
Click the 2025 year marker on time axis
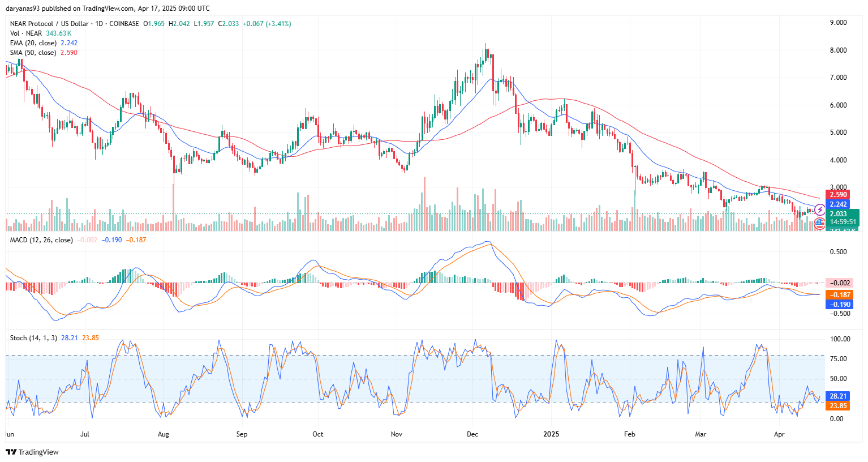point(551,434)
